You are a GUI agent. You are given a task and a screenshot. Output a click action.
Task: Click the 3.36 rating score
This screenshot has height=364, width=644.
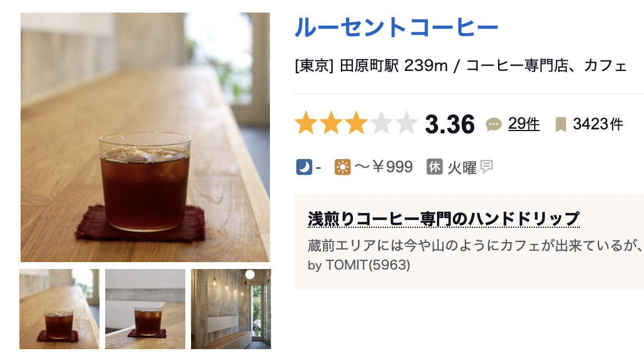click(x=450, y=124)
